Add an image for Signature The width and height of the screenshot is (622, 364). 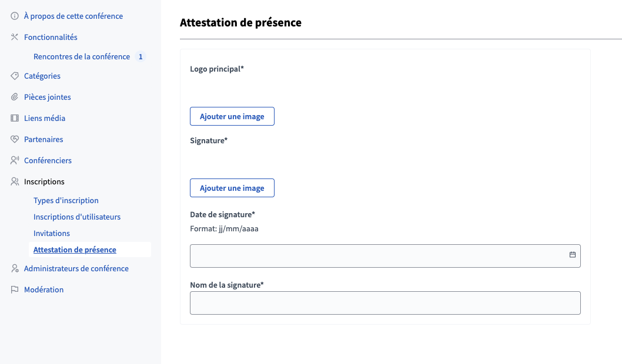click(x=232, y=188)
